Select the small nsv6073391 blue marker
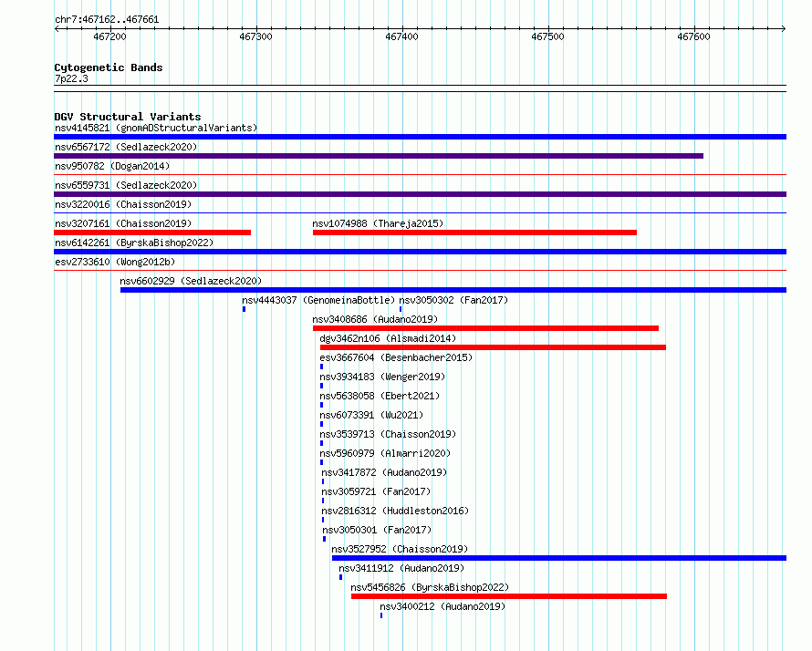 [321, 424]
